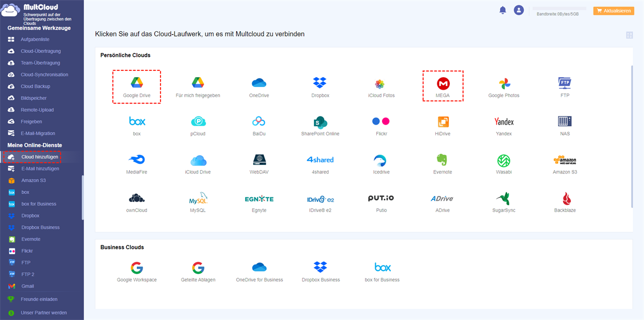Open Cloud Backup section
Image resolution: width=644 pixels, height=320 pixels.
pos(35,86)
